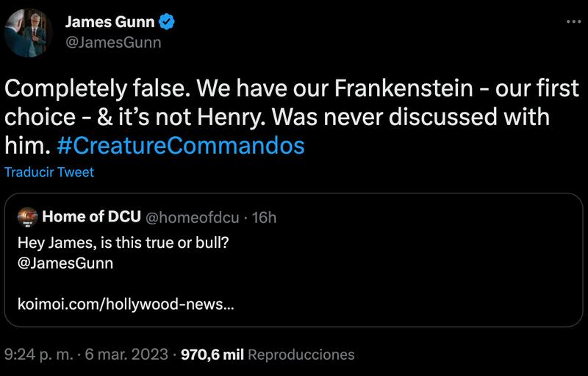588x376 pixels.
Task: Click the Home of DCU avatar
Action: coord(27,217)
